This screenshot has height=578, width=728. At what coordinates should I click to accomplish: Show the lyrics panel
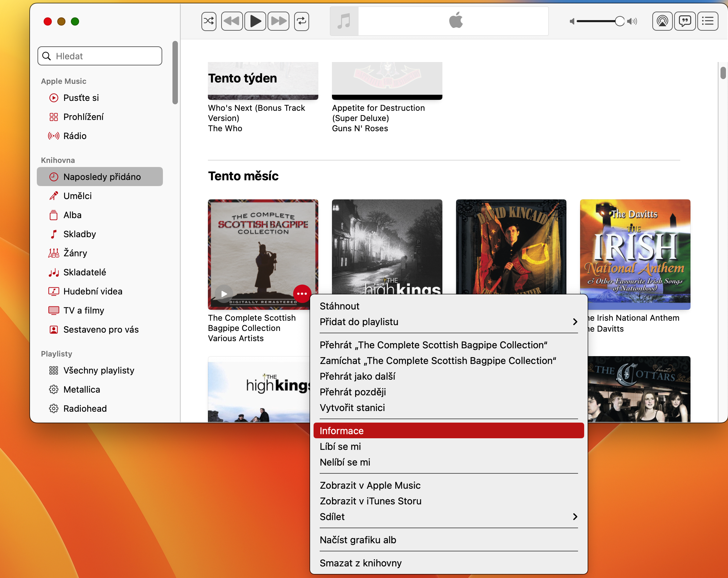pyautogui.click(x=685, y=21)
